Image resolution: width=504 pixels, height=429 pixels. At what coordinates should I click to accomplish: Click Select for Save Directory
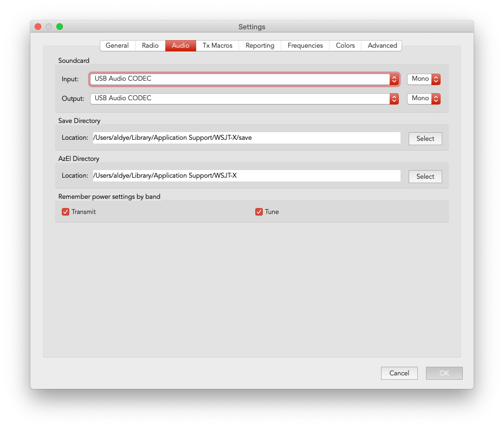click(425, 139)
